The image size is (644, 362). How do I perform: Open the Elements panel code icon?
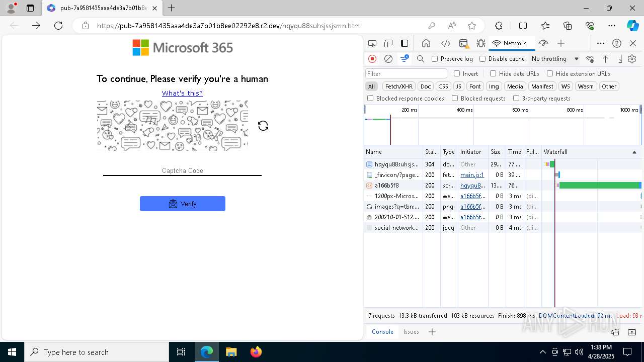(x=445, y=43)
